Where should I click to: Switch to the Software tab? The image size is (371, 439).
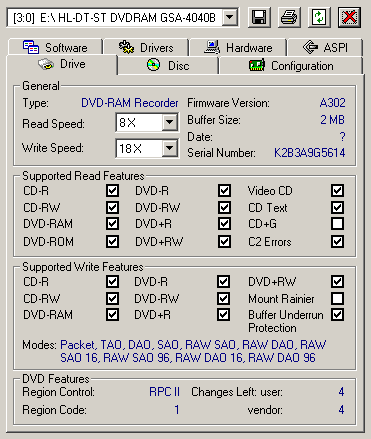coord(56,47)
